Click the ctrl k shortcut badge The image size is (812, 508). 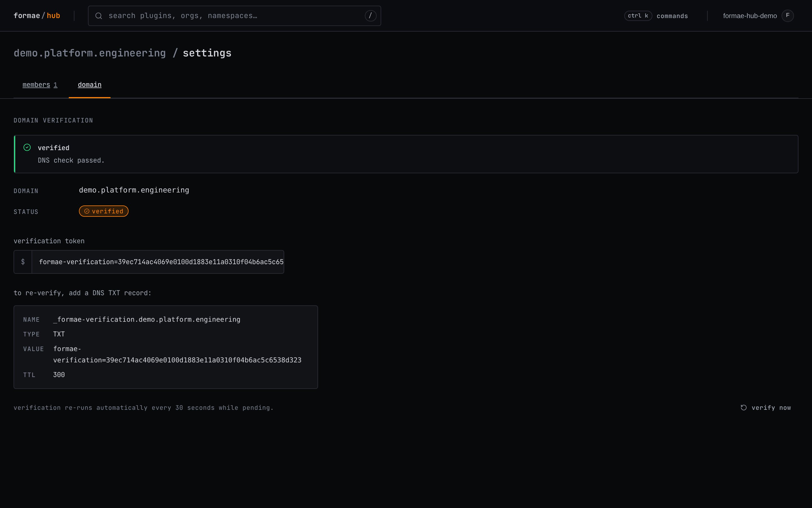tap(638, 16)
